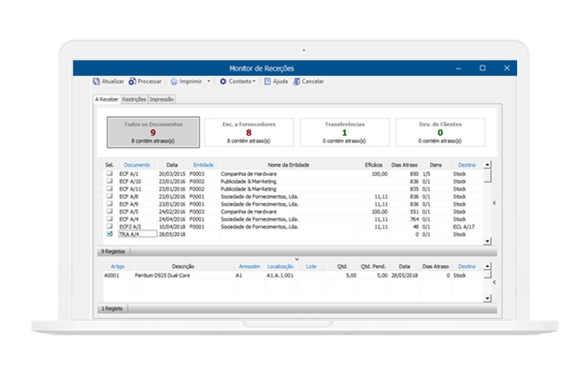Screen dimensions: 588x367
Task: Select the ECF2 A/2 document row
Action: pyautogui.click(x=292, y=226)
